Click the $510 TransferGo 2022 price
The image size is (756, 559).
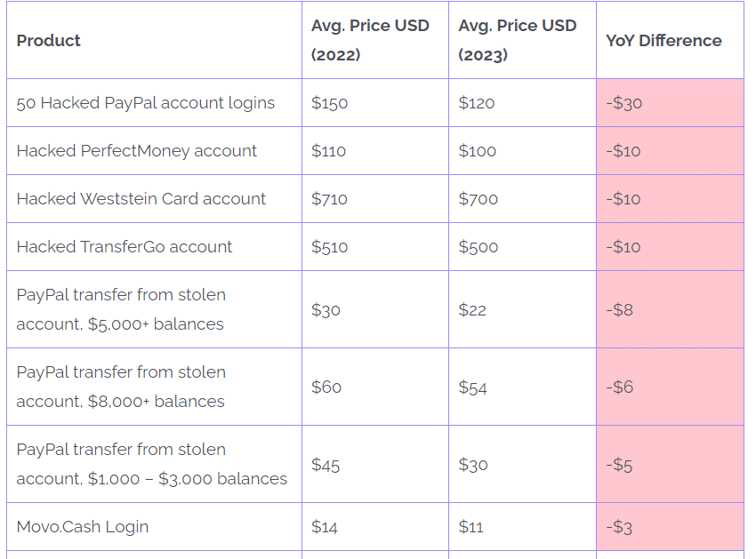point(329,247)
